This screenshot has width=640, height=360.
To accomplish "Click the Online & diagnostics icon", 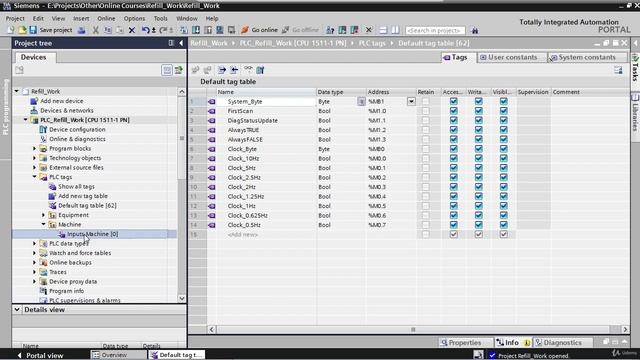I will click(x=43, y=139).
